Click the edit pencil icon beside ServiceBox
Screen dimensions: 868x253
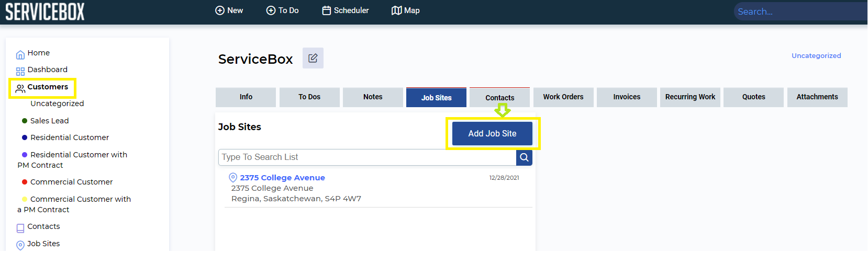[x=313, y=58]
